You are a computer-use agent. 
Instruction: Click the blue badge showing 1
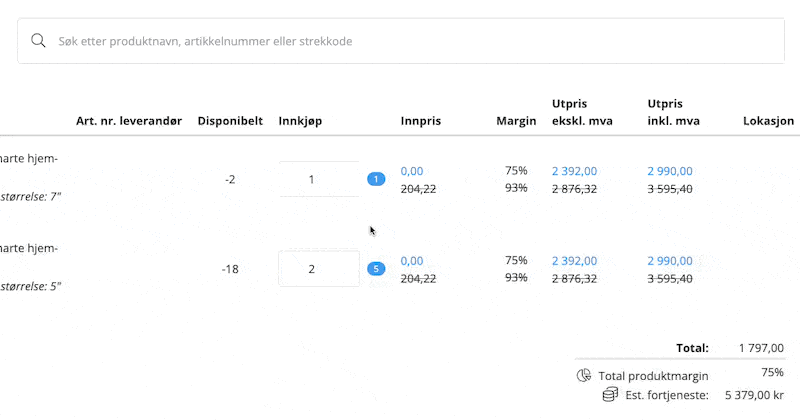[376, 179]
